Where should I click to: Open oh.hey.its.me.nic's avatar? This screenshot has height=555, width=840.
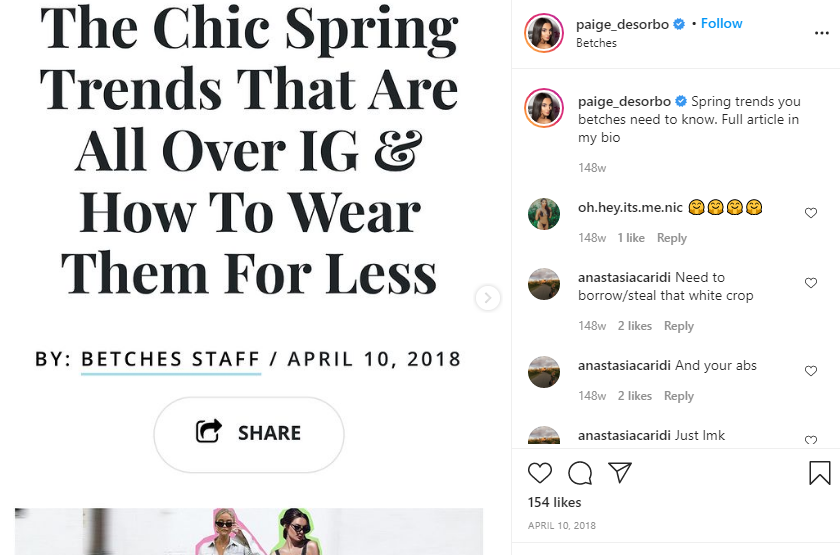pos(544,214)
